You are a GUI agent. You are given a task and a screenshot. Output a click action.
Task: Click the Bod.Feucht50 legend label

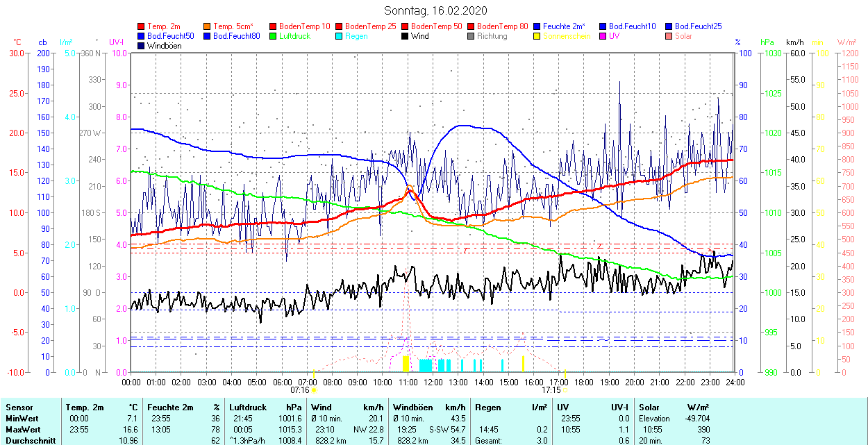pos(171,36)
